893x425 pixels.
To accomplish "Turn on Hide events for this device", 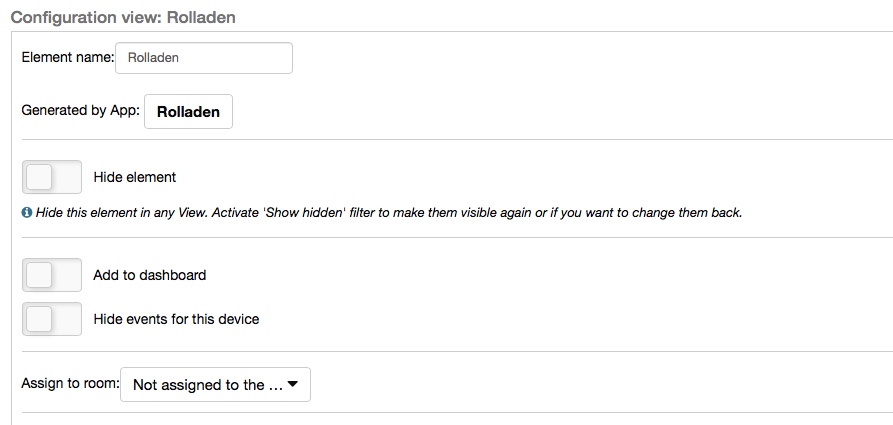I will (x=52, y=319).
